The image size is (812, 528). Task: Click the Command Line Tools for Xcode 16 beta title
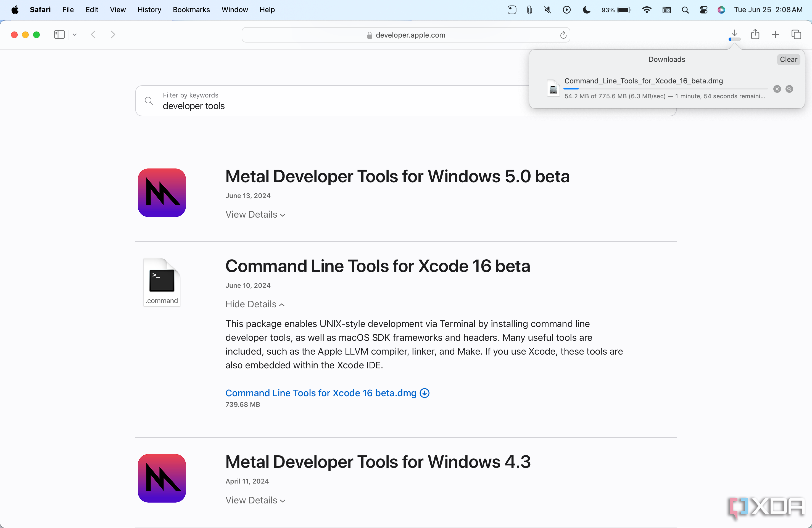(378, 266)
